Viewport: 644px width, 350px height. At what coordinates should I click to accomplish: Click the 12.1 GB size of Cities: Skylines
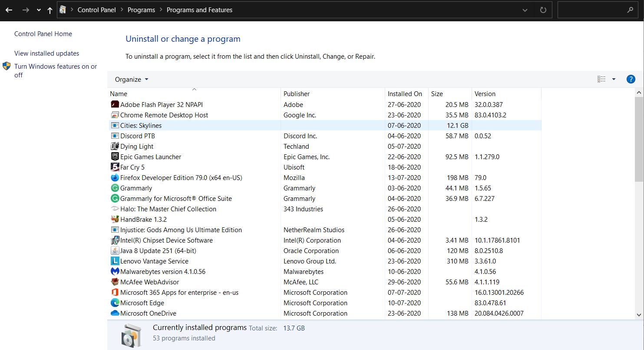pos(458,125)
